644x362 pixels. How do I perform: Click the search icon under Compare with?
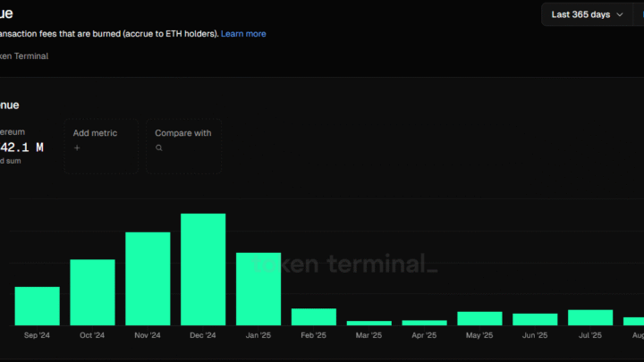pyautogui.click(x=159, y=147)
